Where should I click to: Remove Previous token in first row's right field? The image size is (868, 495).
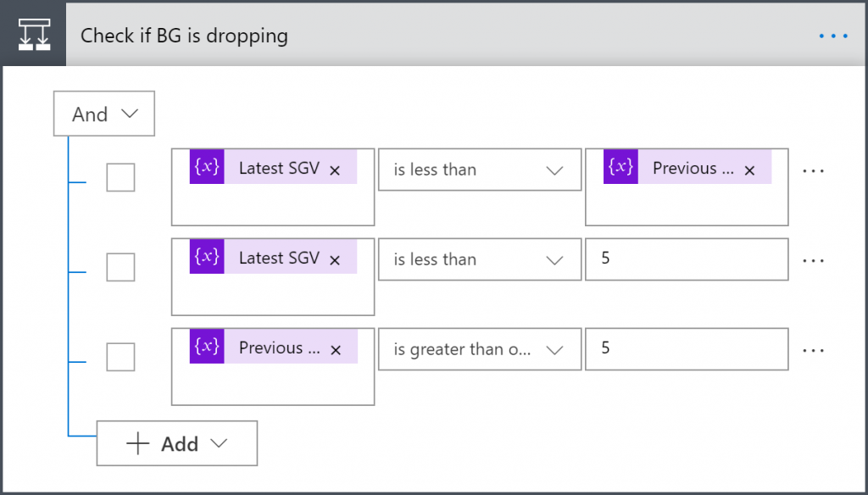click(x=749, y=170)
